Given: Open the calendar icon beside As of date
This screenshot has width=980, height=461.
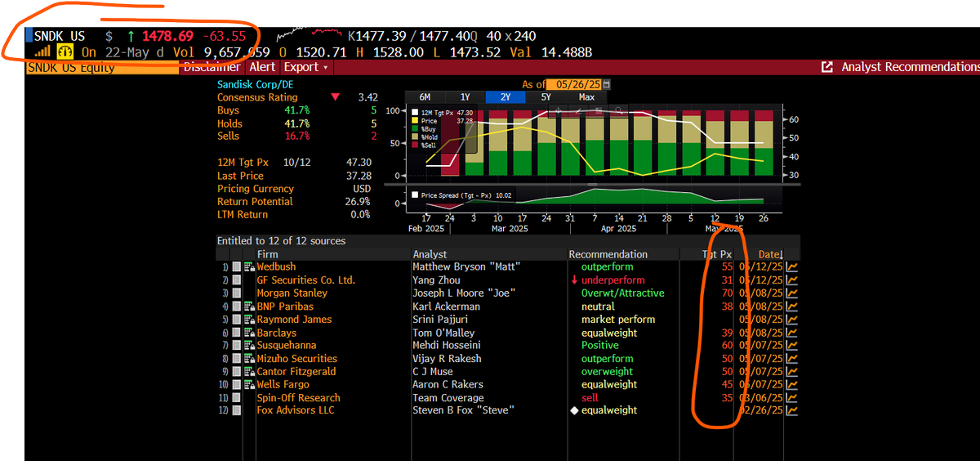Looking at the screenshot, I should [x=606, y=84].
